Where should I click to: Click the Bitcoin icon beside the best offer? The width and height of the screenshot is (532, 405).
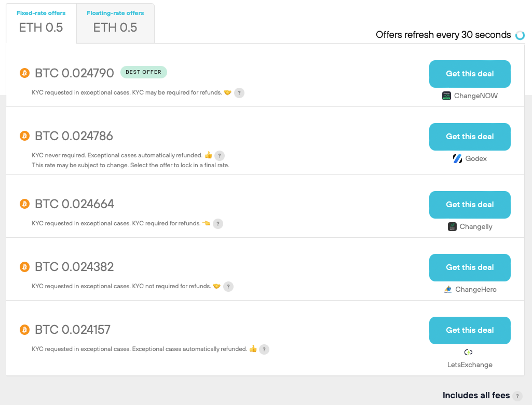[24, 73]
